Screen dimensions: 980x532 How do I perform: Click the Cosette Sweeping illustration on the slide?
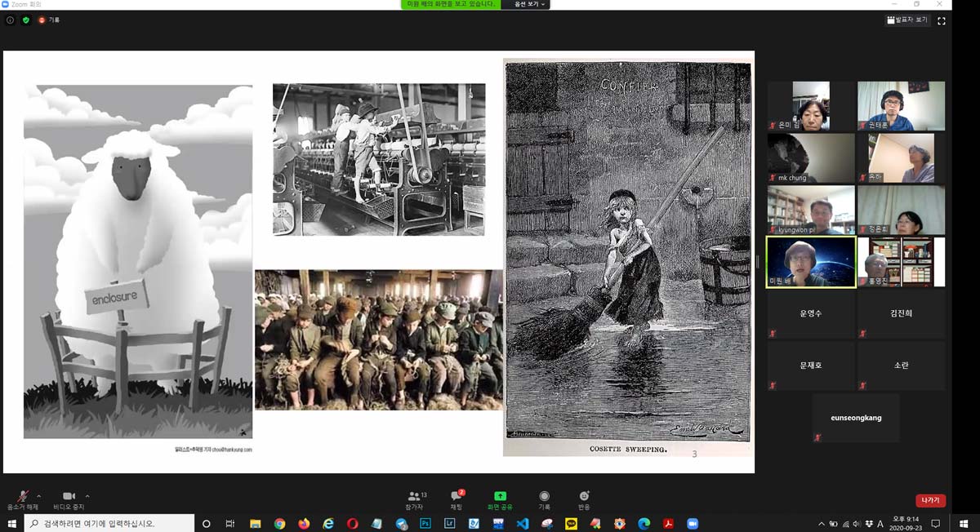click(x=627, y=257)
